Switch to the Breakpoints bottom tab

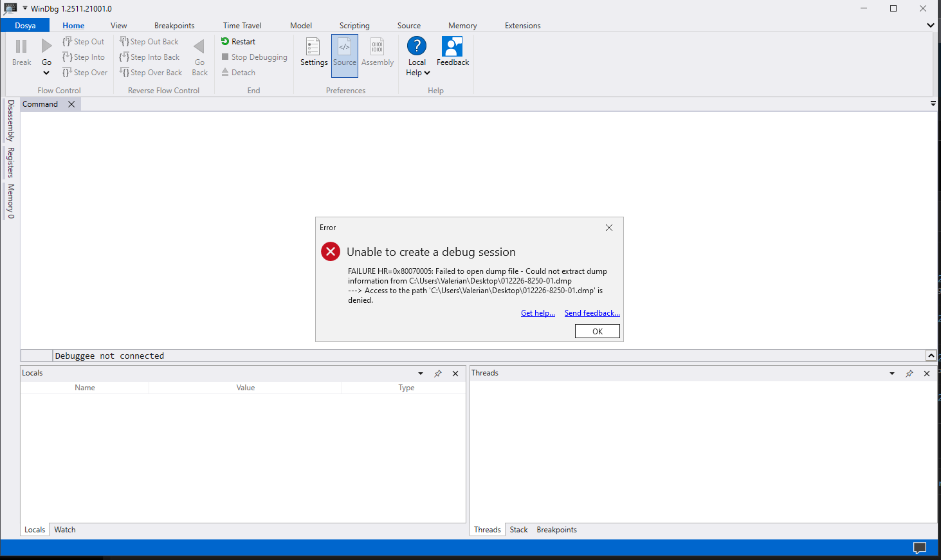click(557, 530)
